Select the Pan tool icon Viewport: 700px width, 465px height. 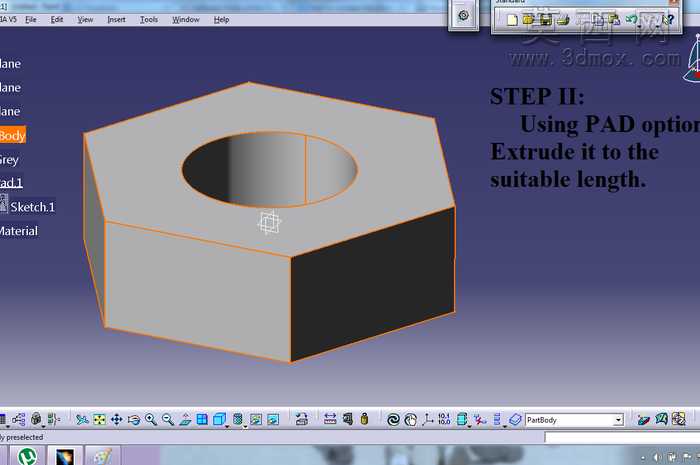[x=117, y=419]
